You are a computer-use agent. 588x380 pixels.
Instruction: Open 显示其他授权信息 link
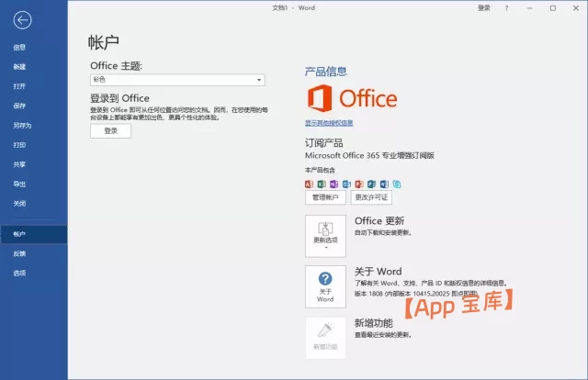point(329,123)
